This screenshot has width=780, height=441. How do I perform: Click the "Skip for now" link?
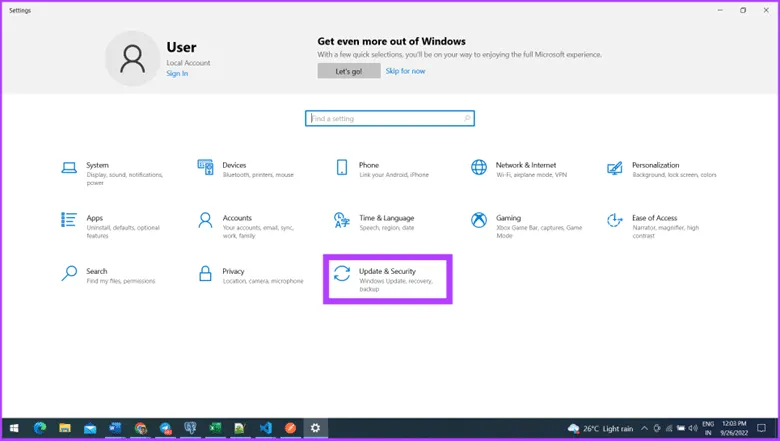pyautogui.click(x=405, y=71)
